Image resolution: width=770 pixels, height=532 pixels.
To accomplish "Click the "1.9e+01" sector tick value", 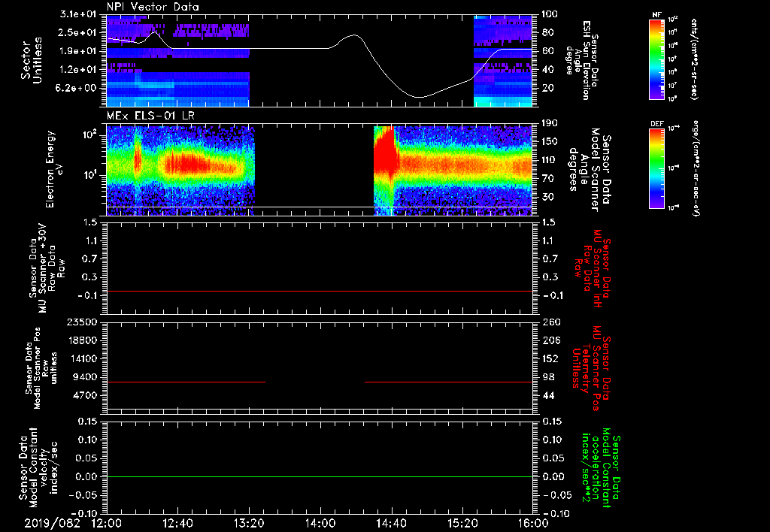I will click(78, 51).
